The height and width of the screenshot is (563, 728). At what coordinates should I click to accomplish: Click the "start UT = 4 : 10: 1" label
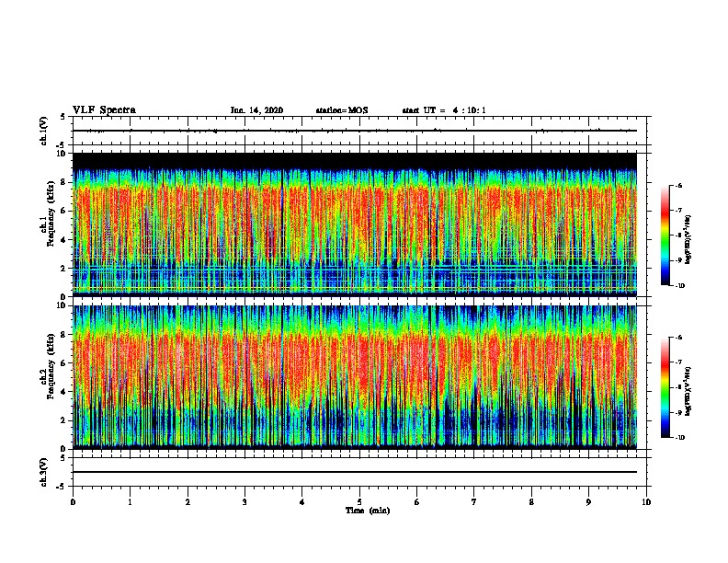444,110
